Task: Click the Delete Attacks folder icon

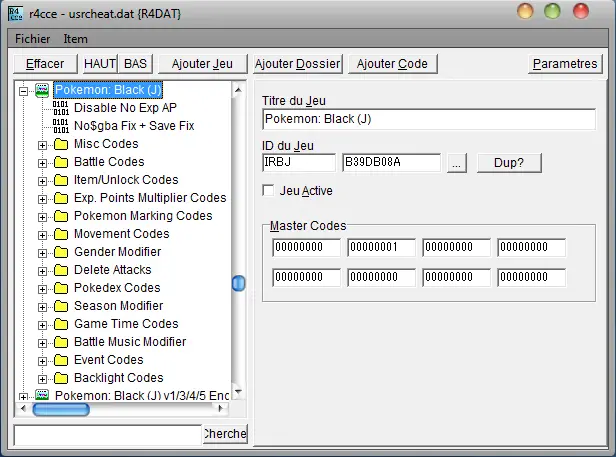Action: click(61, 270)
